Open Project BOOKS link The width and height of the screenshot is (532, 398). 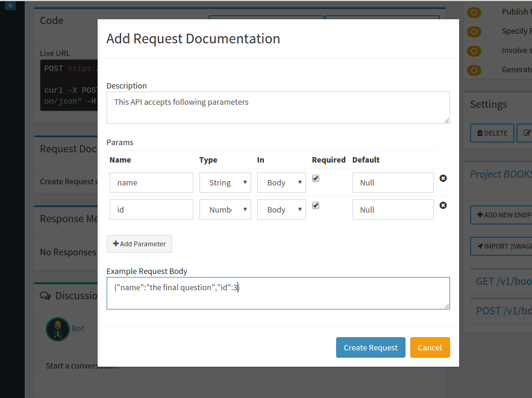tap(501, 174)
